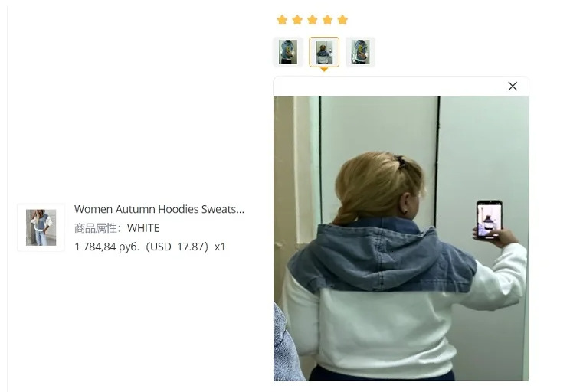Click the USD 17.87 price text
The height and width of the screenshot is (392, 570).
178,247
